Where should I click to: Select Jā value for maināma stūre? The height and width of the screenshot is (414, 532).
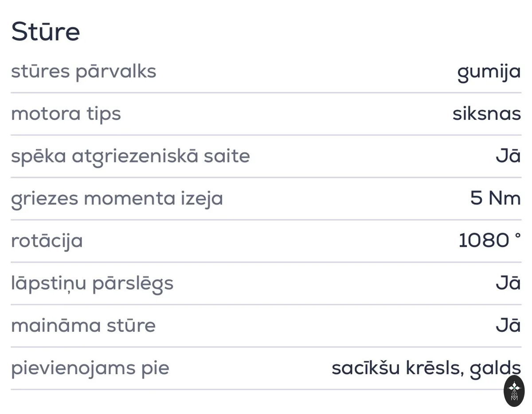[508, 325]
